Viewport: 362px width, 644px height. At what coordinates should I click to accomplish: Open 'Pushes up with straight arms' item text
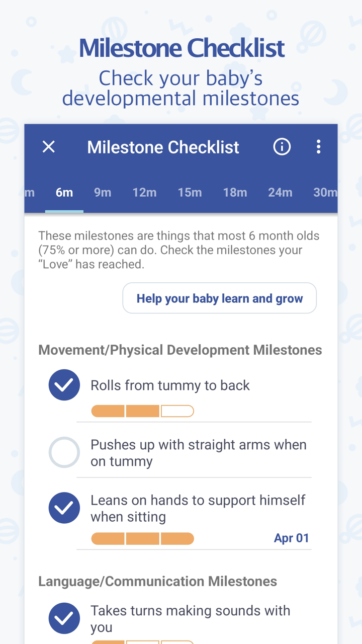click(198, 453)
